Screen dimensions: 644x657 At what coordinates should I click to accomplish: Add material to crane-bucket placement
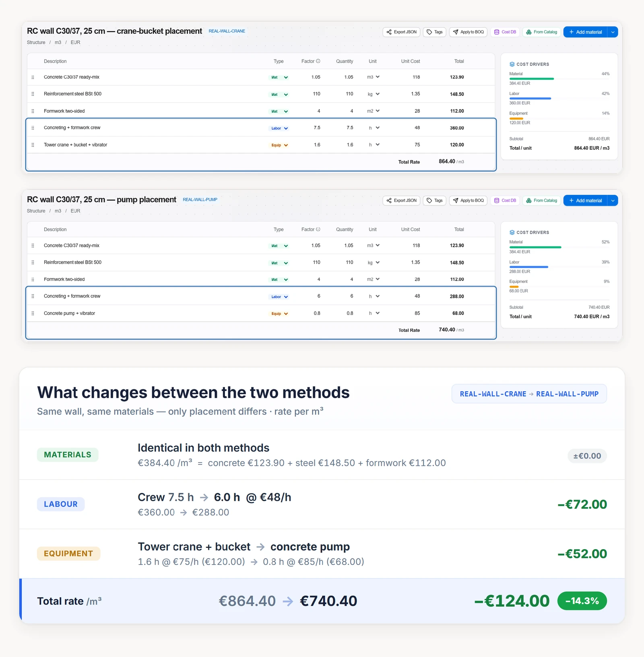pyautogui.click(x=585, y=32)
